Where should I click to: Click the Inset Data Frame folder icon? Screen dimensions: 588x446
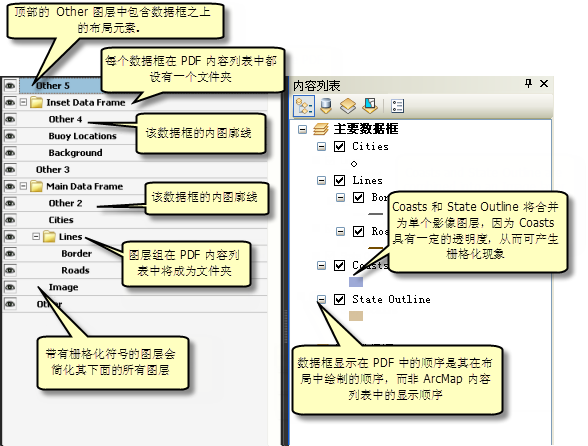(x=36, y=102)
